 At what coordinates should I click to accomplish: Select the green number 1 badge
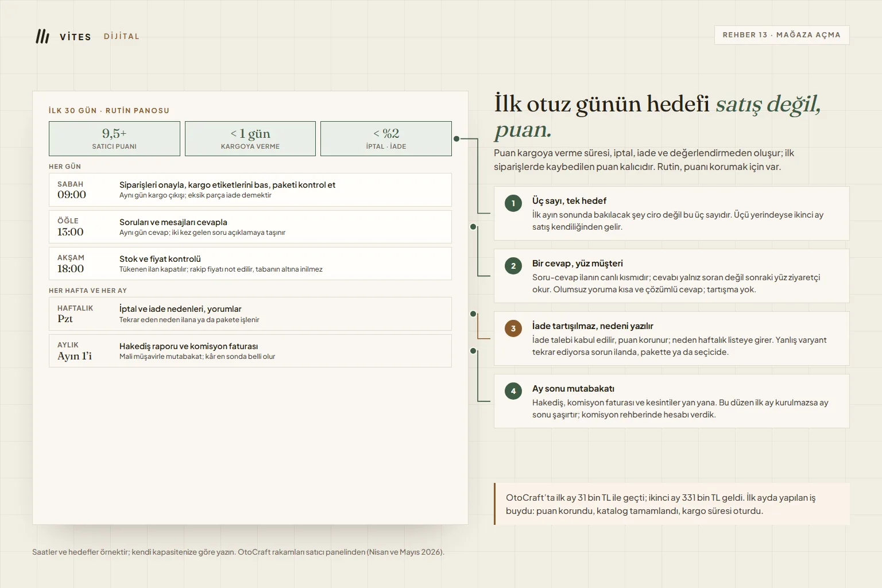(x=513, y=203)
